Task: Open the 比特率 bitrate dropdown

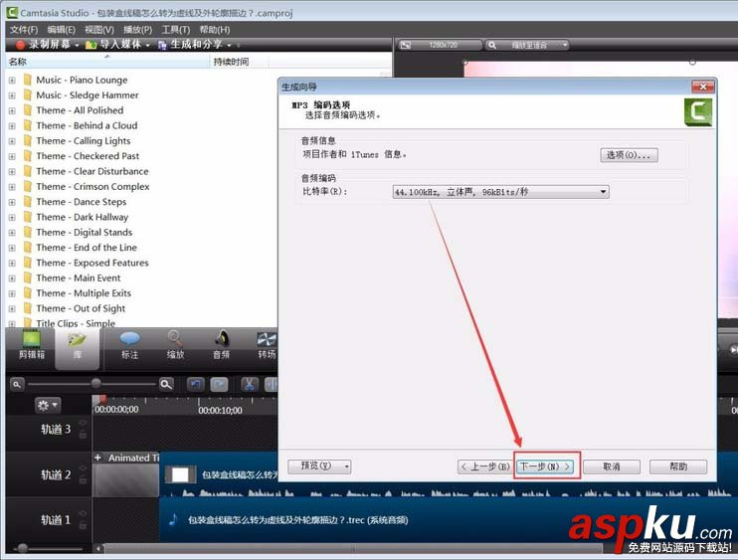Action: coord(501,192)
